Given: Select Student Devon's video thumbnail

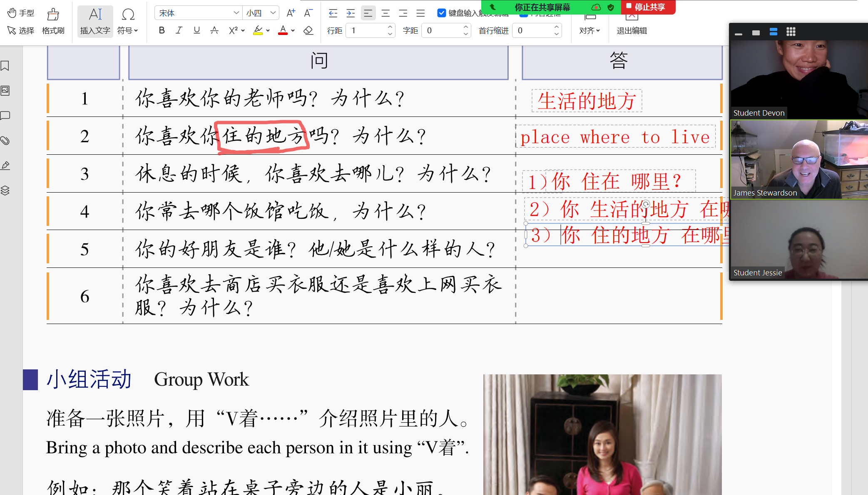Looking at the screenshot, I should pos(799,79).
